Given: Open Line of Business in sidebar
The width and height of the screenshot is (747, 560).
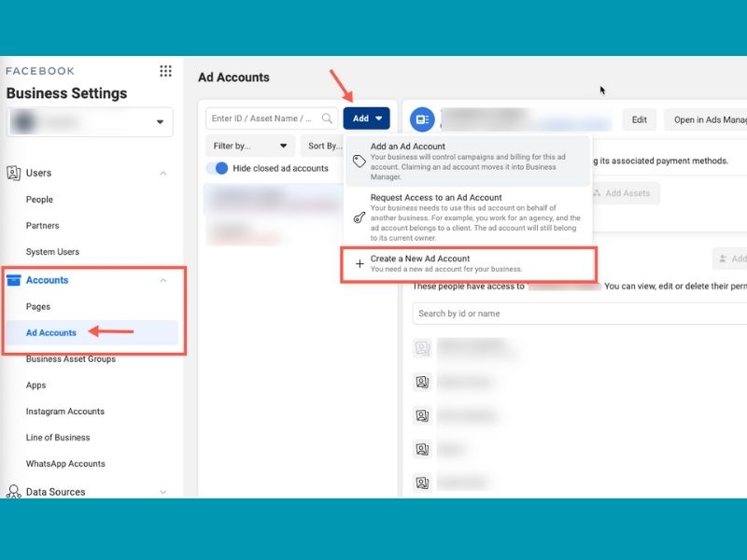Looking at the screenshot, I should click(58, 438).
